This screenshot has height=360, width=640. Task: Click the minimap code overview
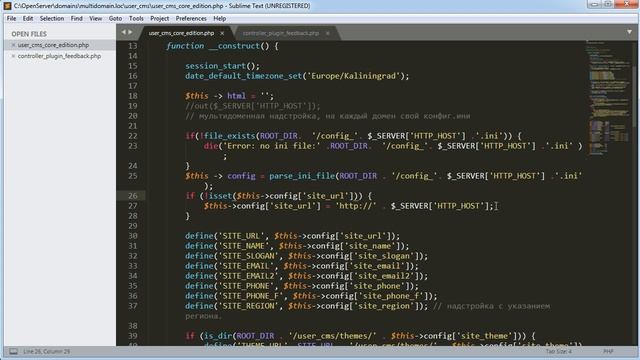608,98
